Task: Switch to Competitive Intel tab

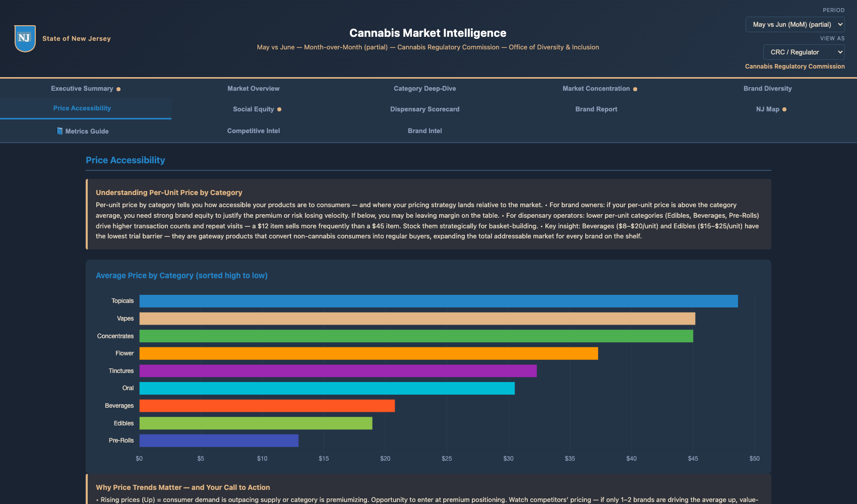Action: coord(254,131)
